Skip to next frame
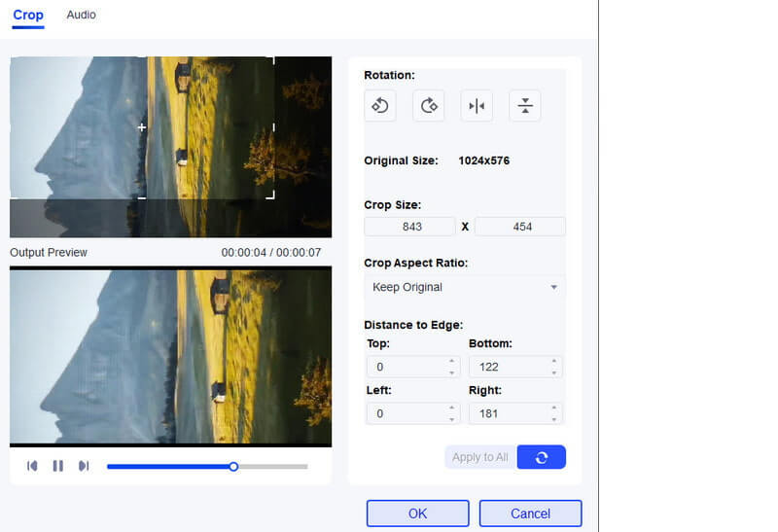The width and height of the screenshot is (778, 532). click(x=84, y=466)
